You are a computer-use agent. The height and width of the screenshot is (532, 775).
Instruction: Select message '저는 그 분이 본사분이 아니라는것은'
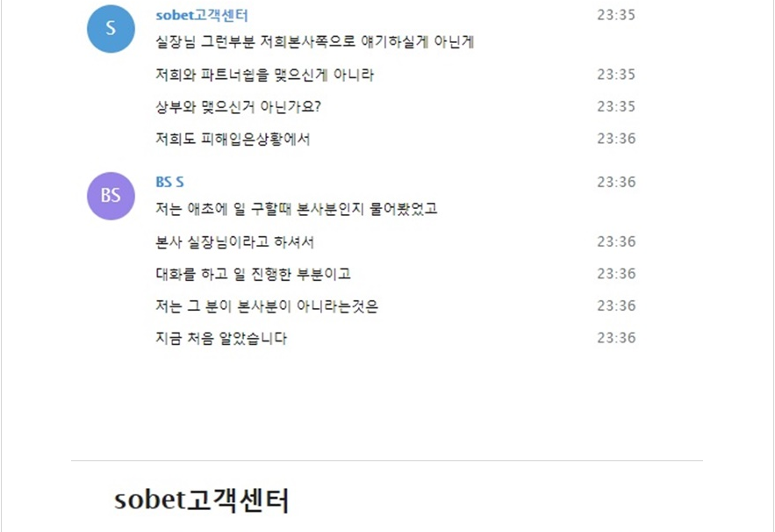coord(267,306)
